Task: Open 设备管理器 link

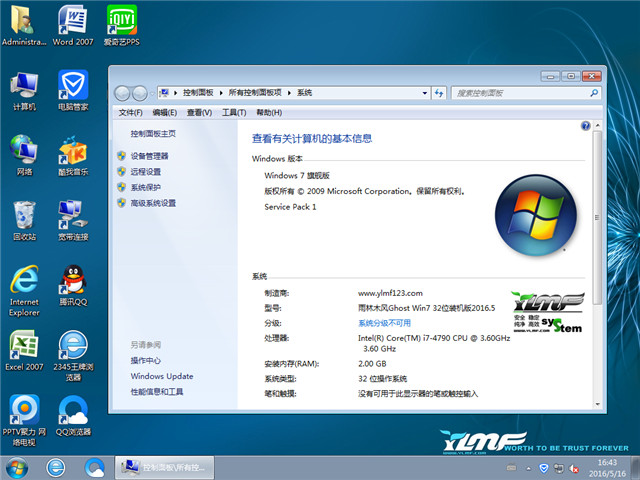Action: click(x=149, y=156)
